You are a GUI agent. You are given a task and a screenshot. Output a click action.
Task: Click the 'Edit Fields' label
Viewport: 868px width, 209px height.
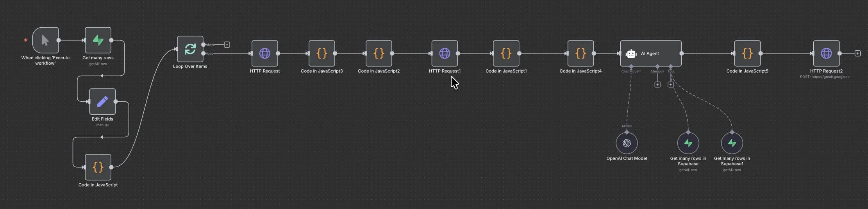click(102, 119)
